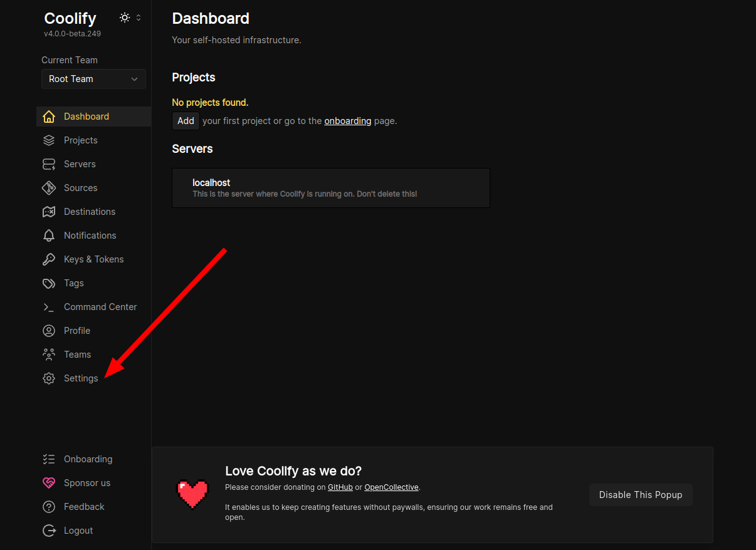Viewport: 756px width, 550px height.
Task: Follow the onboarding page link
Action: click(348, 121)
